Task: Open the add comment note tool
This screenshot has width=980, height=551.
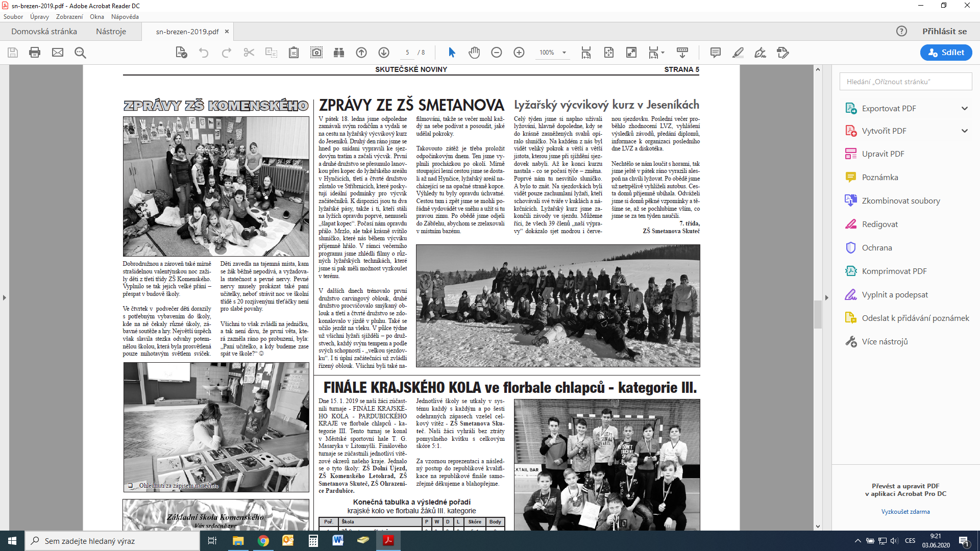Action: coord(716,53)
